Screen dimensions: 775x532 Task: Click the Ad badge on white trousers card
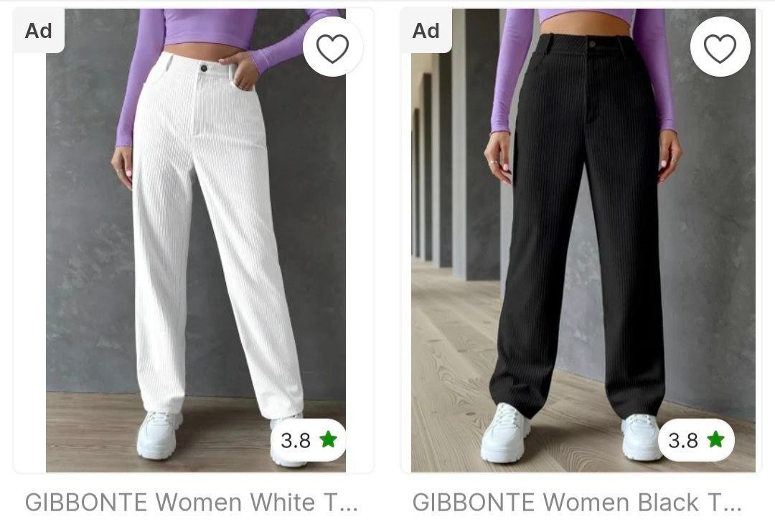coord(39,31)
